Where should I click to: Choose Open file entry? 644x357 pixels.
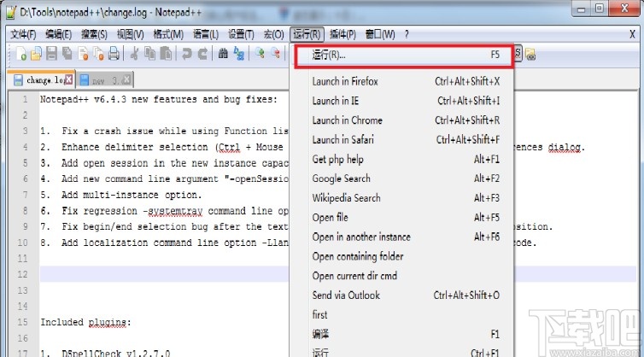401,217
